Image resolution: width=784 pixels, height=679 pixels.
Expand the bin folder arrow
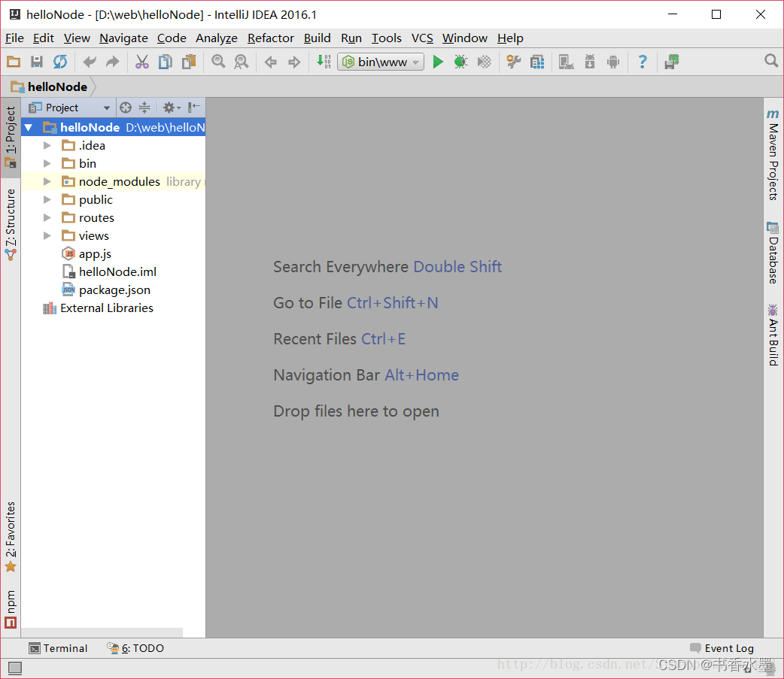(47, 163)
